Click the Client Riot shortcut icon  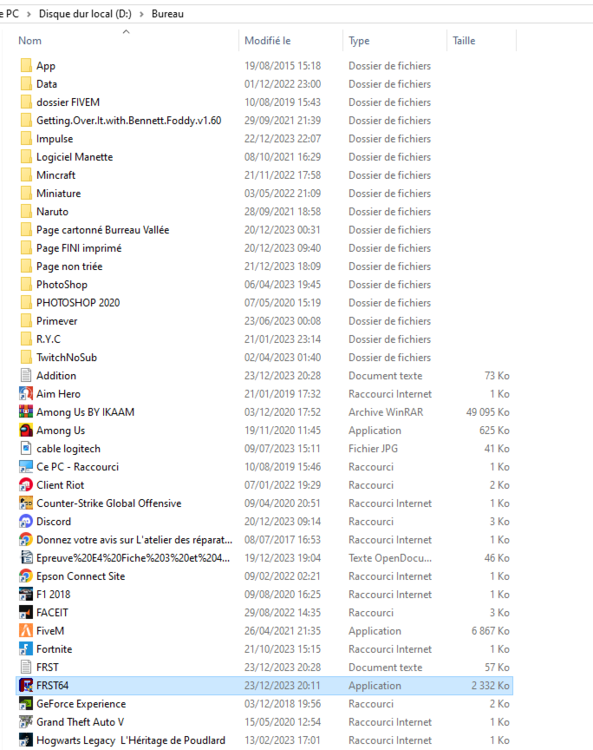click(x=26, y=485)
